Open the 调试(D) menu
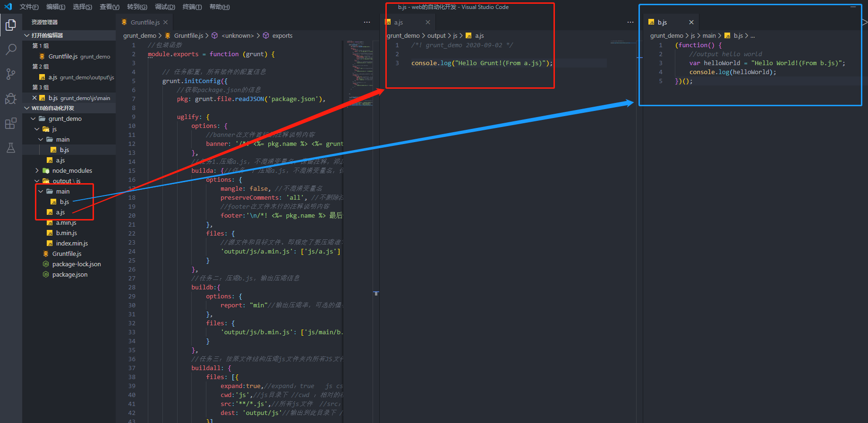The image size is (868, 423). (165, 7)
